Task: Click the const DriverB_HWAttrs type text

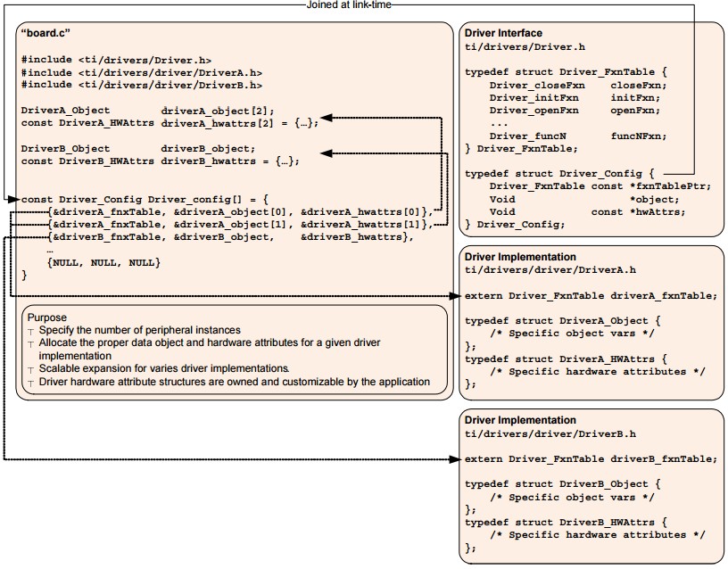Action: 87,161
